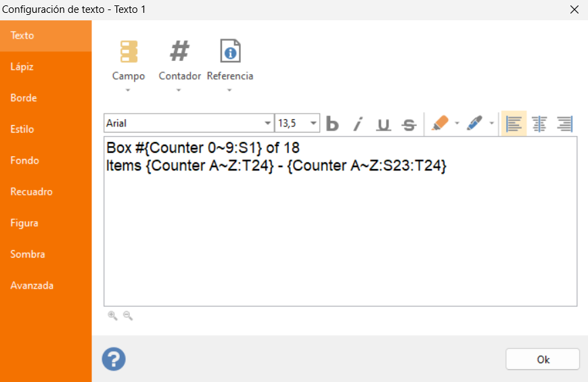Click inside the text editing area
This screenshot has width=588, height=382.
pos(340,222)
